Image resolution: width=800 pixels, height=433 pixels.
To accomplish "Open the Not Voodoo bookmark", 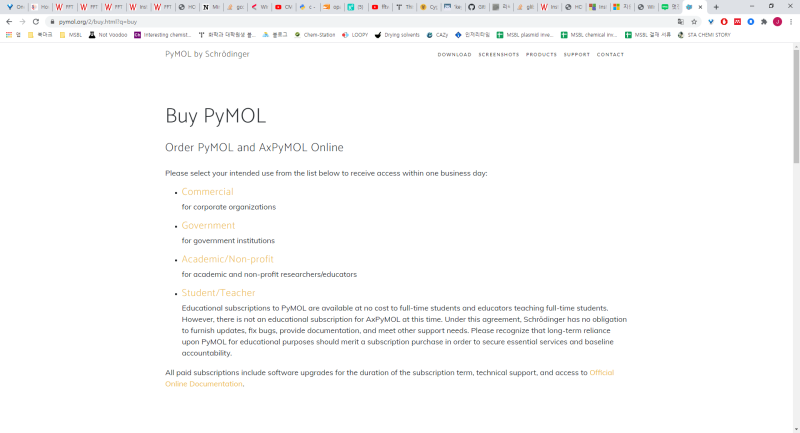I will point(108,35).
